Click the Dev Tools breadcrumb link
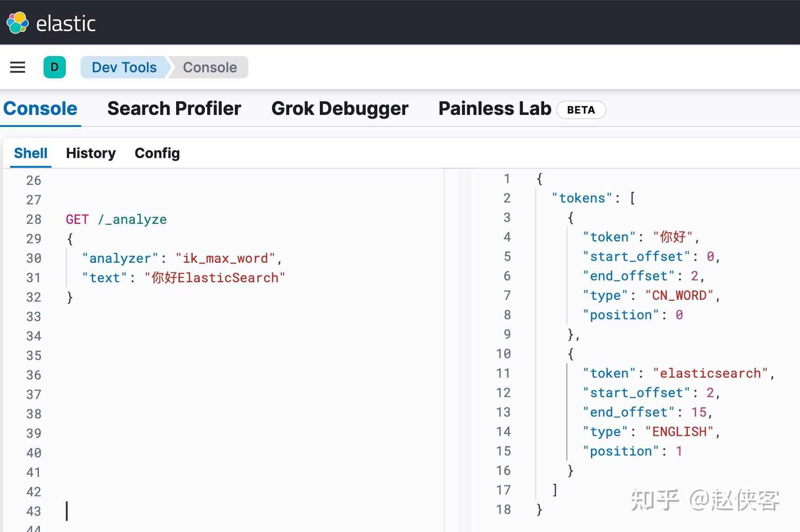The image size is (800, 532). click(x=124, y=67)
